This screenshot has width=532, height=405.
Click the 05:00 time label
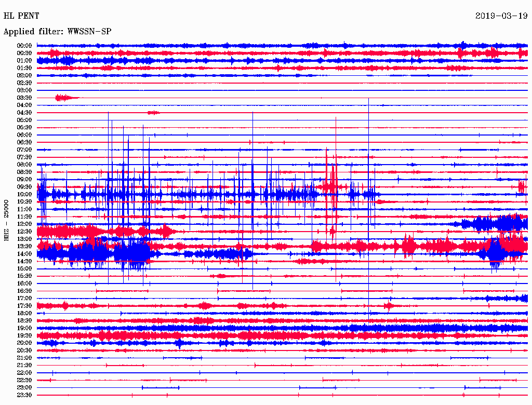24,120
